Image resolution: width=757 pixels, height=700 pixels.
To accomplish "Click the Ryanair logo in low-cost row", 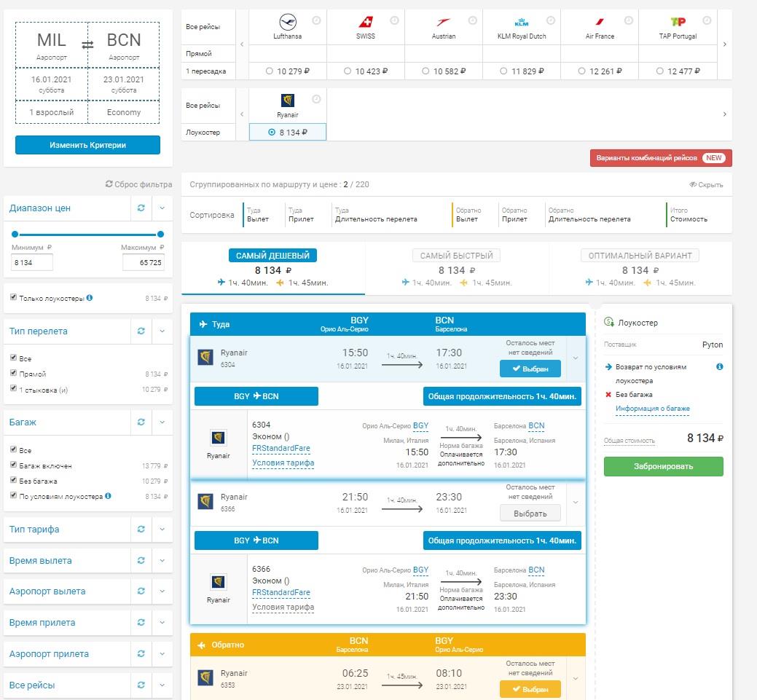I will pos(288,101).
